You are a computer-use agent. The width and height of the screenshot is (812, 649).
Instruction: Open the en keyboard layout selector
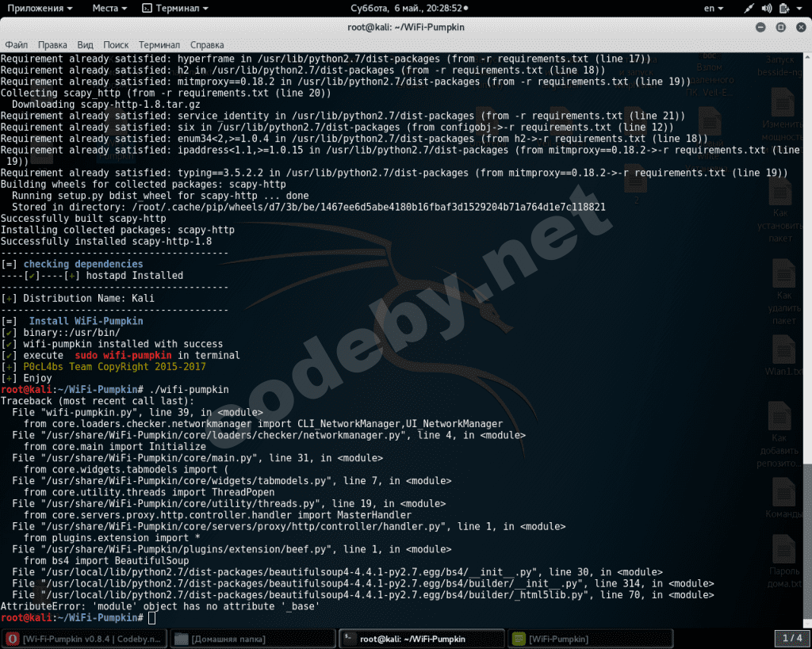713,8
